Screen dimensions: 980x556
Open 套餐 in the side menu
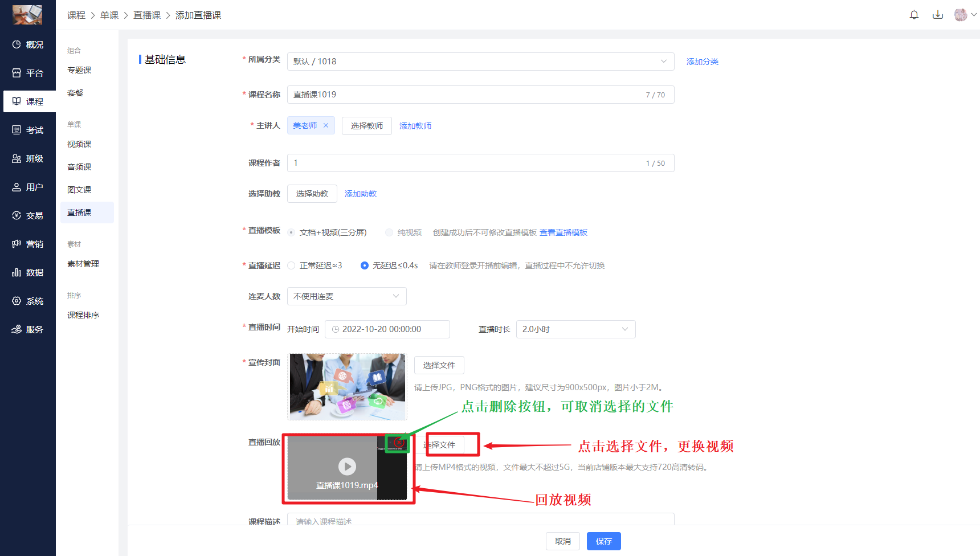tap(75, 93)
